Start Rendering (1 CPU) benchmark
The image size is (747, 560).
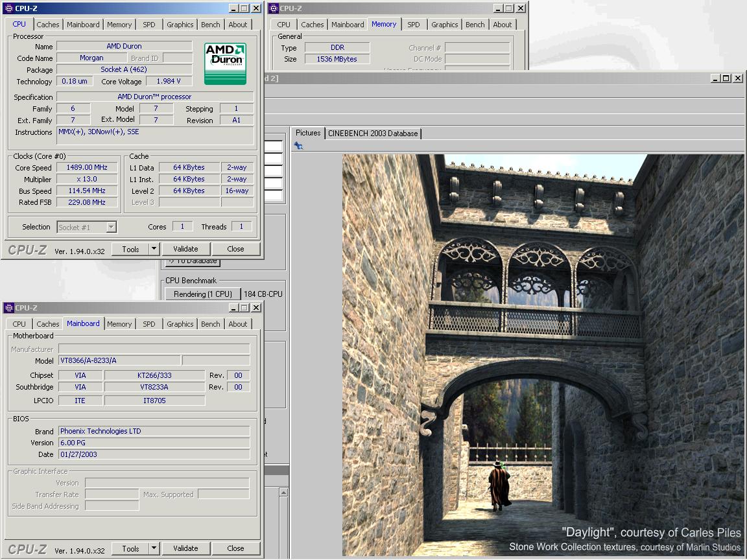[203, 294]
